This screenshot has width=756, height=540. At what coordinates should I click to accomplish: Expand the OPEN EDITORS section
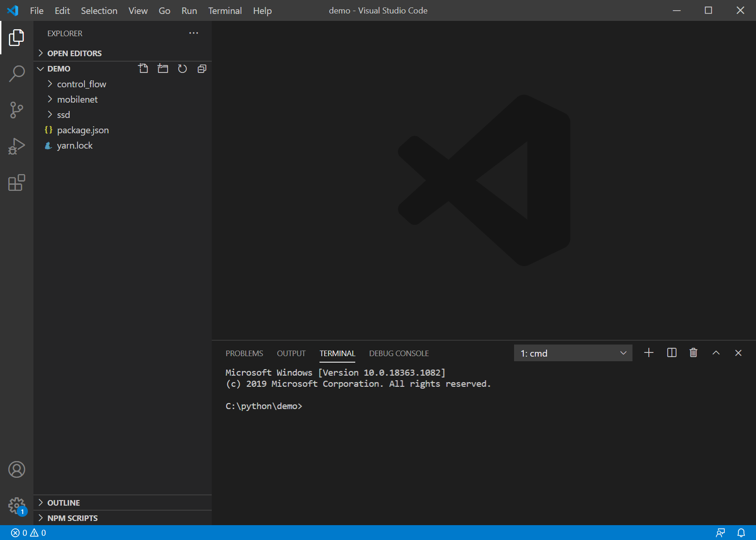[123, 53]
